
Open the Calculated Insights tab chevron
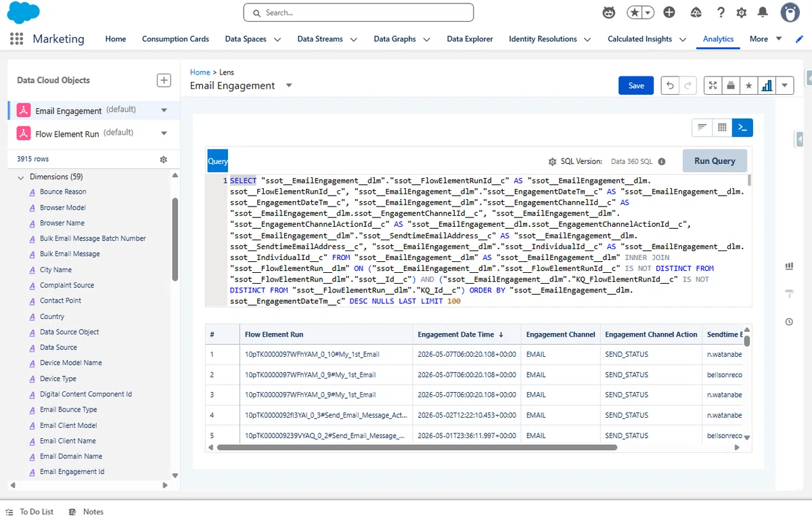point(683,39)
